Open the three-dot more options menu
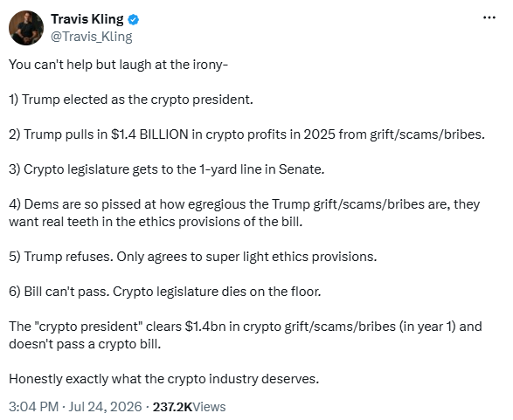This screenshot has height=420, width=513. 489,17
